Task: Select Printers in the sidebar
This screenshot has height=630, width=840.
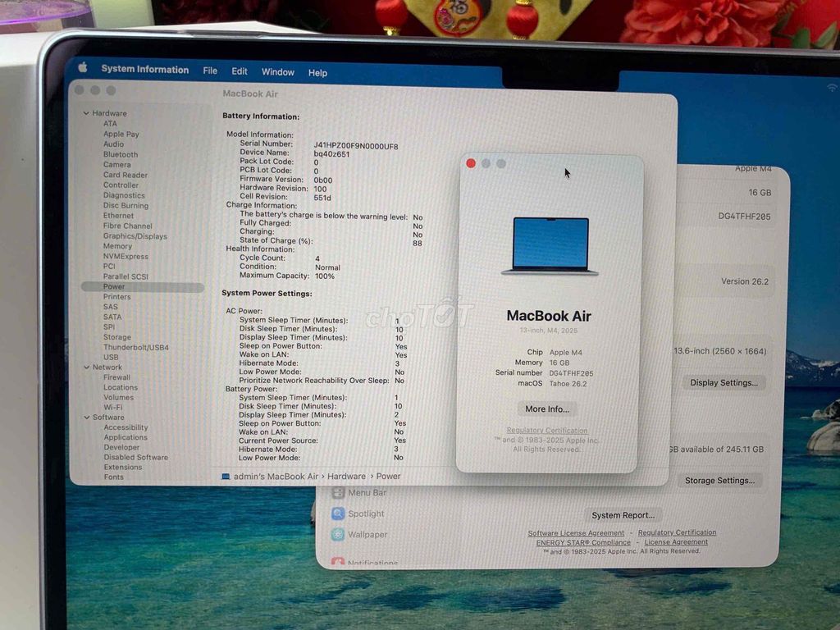Action: point(116,297)
